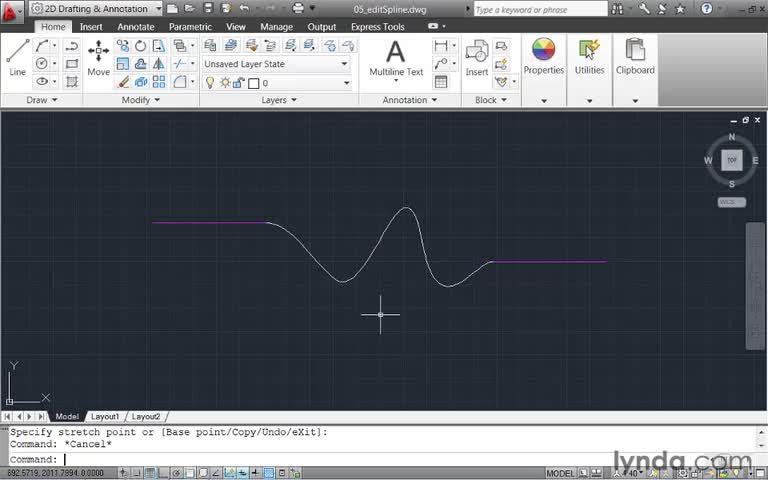The height and width of the screenshot is (480, 768).
Task: Expand the Properties panel arrow
Action: pyautogui.click(x=544, y=101)
